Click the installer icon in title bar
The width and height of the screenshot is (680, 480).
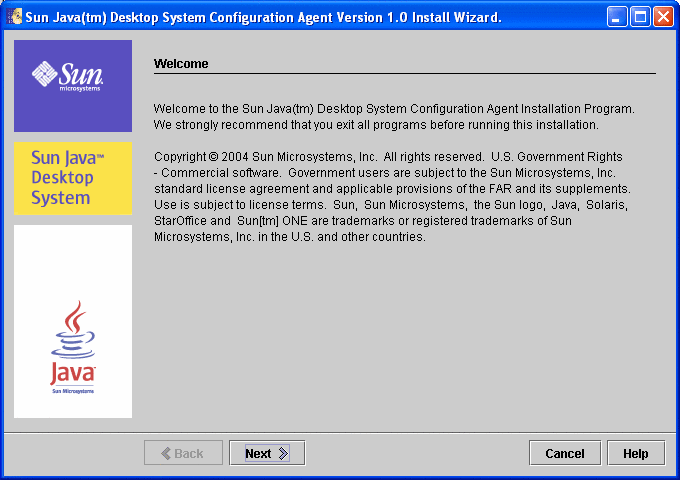tap(14, 16)
